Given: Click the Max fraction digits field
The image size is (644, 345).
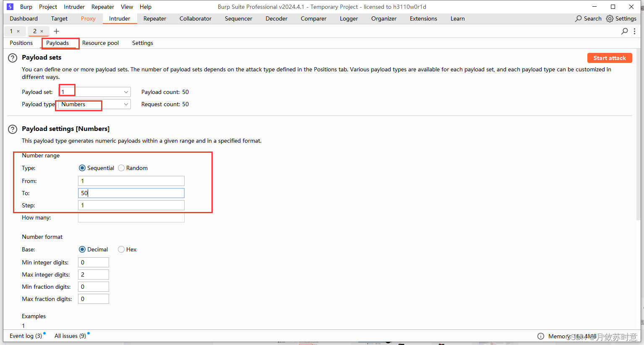Looking at the screenshot, I should pos(94,299).
